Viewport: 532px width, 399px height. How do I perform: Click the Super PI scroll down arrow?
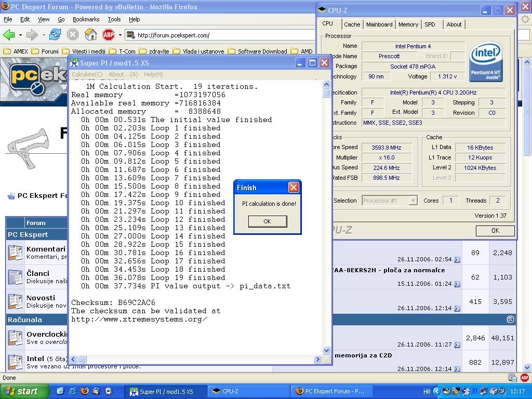click(x=326, y=351)
